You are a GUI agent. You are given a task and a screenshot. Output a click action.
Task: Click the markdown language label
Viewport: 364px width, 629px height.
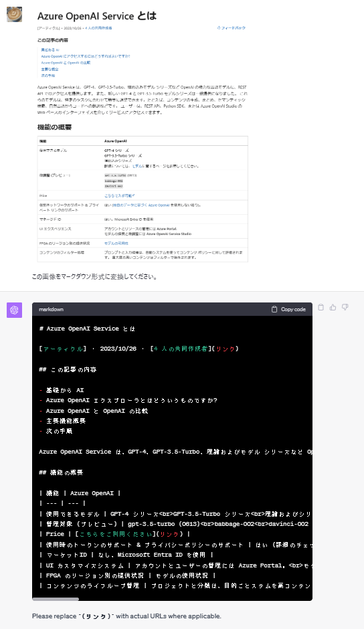click(x=51, y=309)
